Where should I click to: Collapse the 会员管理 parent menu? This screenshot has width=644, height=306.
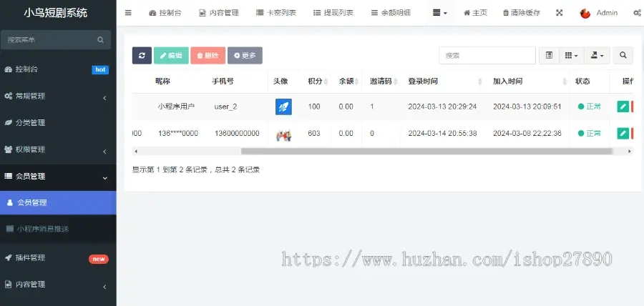pos(58,177)
